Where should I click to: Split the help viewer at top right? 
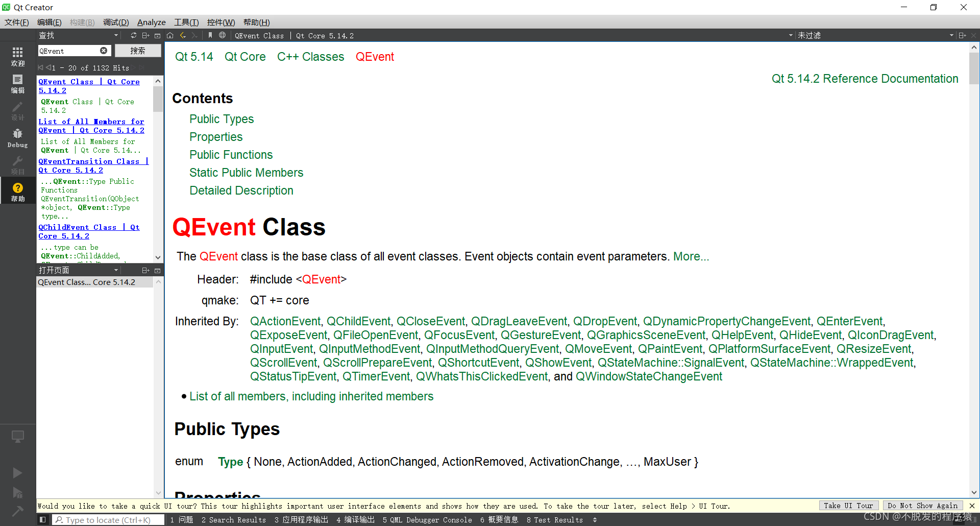pos(962,35)
